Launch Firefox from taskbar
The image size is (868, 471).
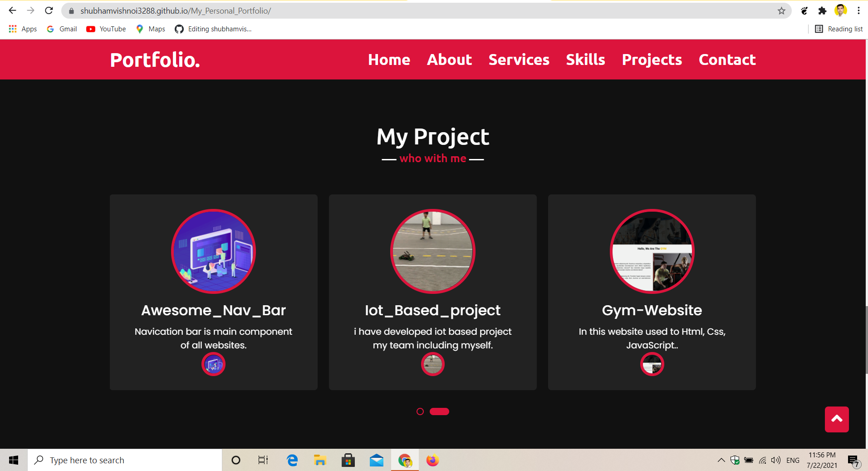tap(433, 460)
